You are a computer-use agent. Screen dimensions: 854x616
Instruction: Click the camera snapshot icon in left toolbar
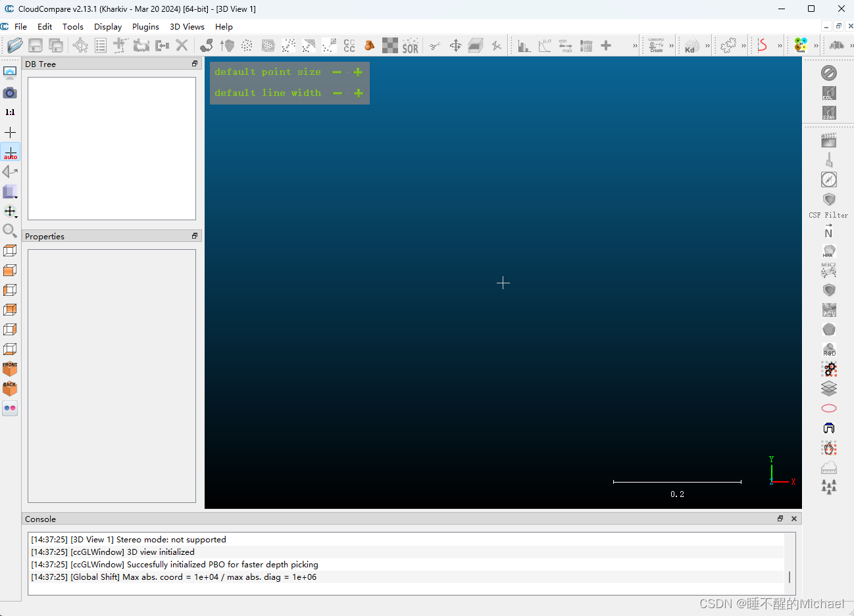tap(10, 93)
